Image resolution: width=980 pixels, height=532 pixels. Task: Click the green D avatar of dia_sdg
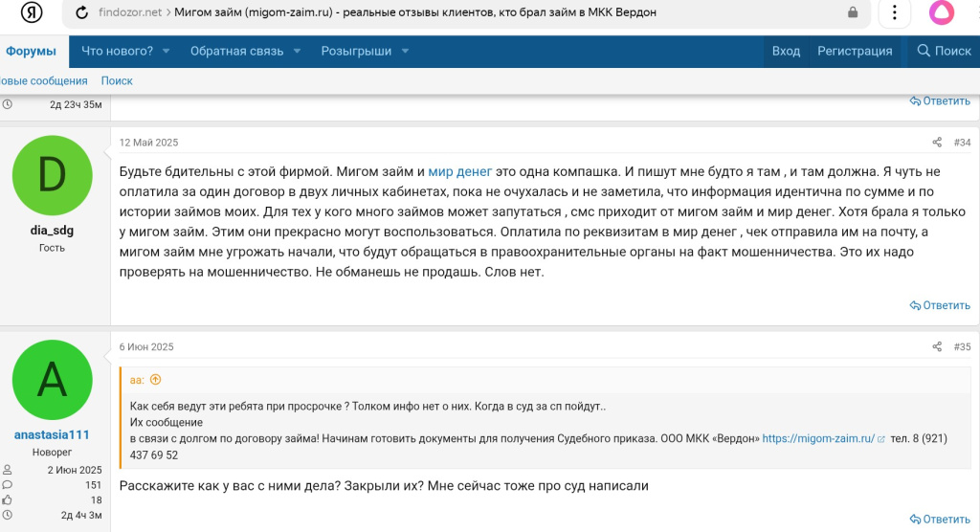(52, 175)
